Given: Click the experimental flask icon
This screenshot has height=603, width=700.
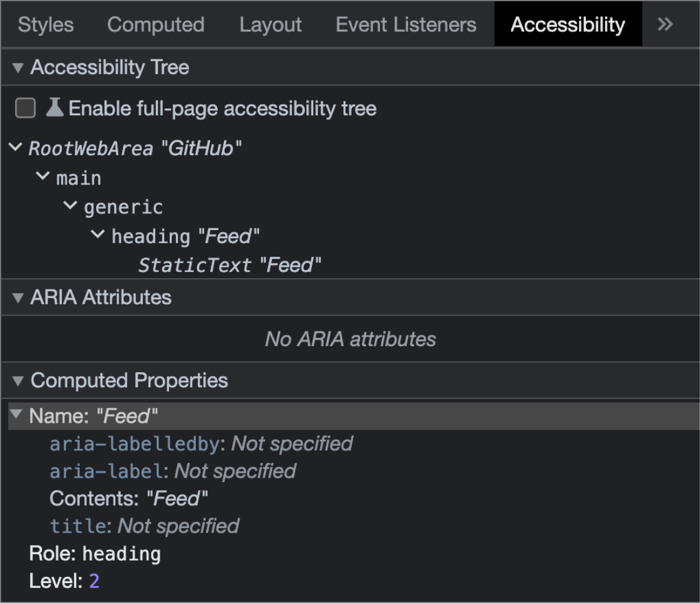Looking at the screenshot, I should pyautogui.click(x=55, y=108).
